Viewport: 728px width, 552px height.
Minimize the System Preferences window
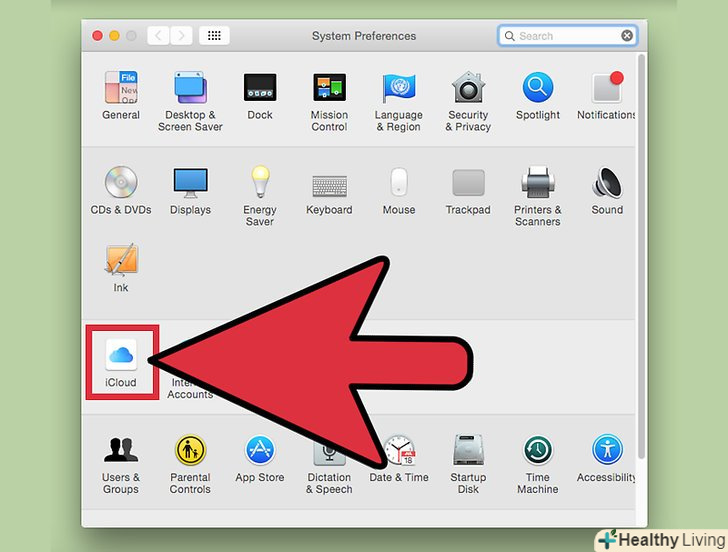[x=114, y=36]
